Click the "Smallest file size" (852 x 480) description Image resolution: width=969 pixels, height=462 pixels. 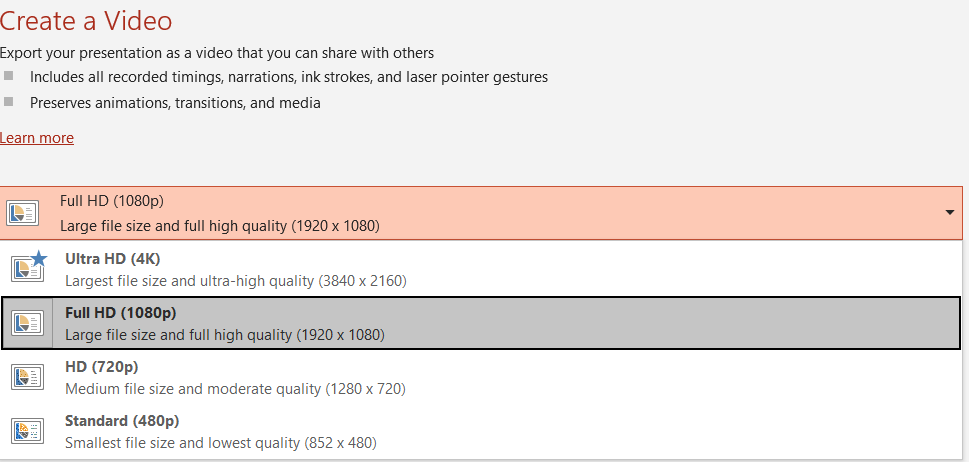click(220, 442)
